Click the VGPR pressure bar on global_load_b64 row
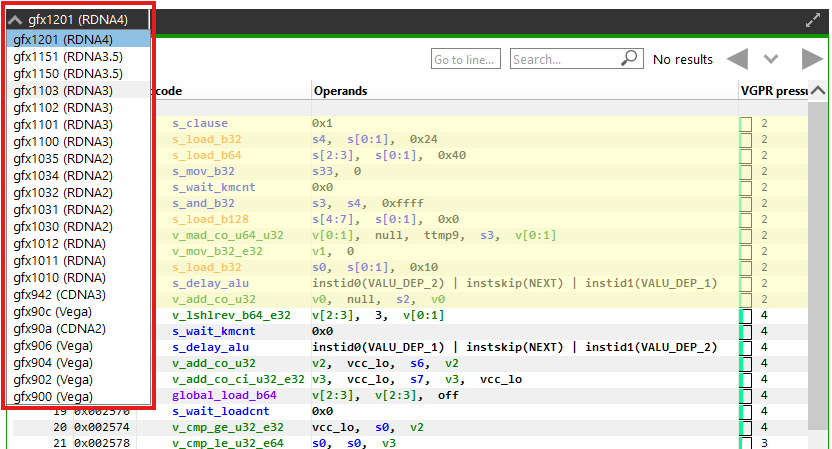Viewport: 832px width, 449px height. coord(745,396)
